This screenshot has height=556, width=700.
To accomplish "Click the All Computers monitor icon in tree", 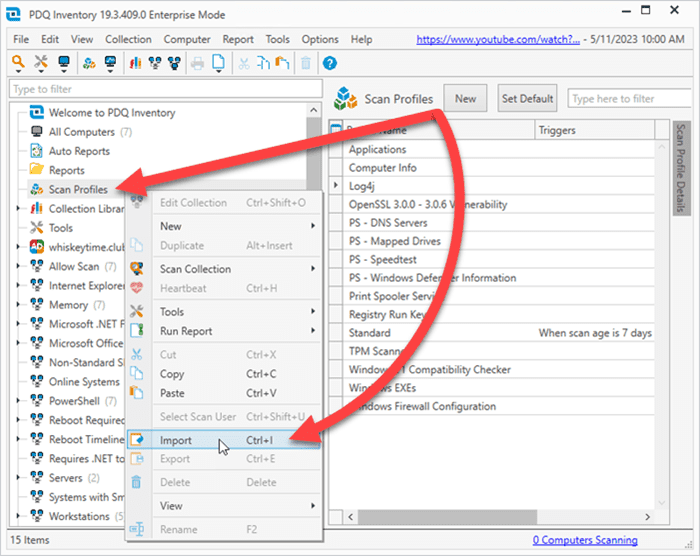I will 36,132.
